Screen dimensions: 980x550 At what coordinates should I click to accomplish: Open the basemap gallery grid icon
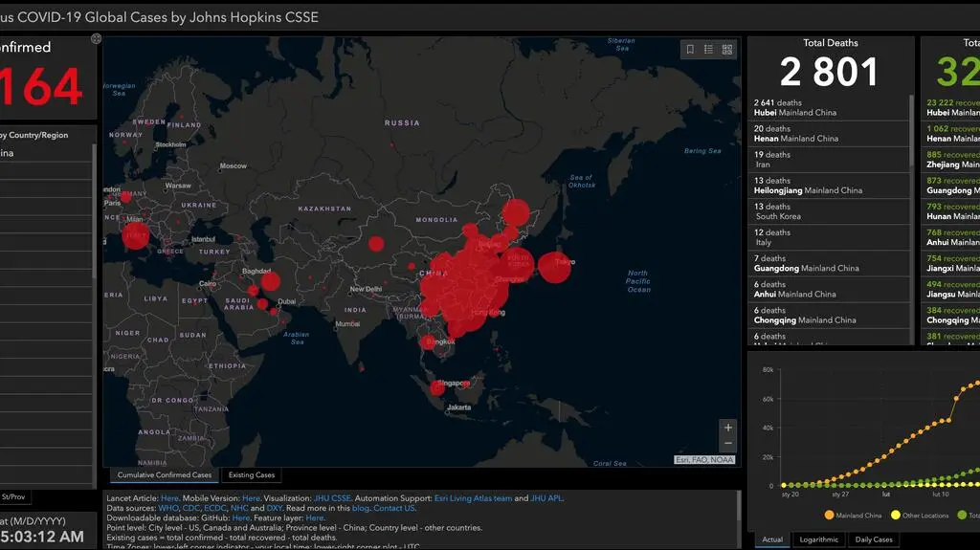727,50
